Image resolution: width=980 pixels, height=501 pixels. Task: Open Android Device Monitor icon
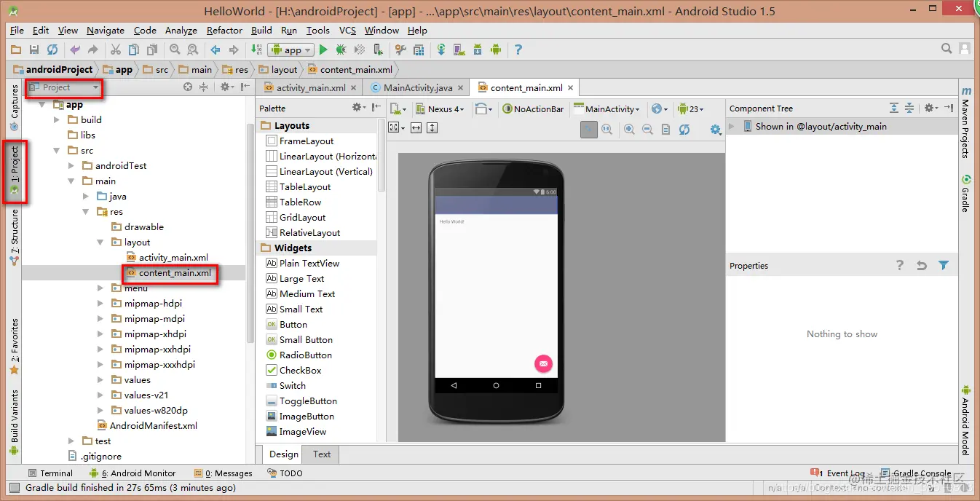click(496, 50)
